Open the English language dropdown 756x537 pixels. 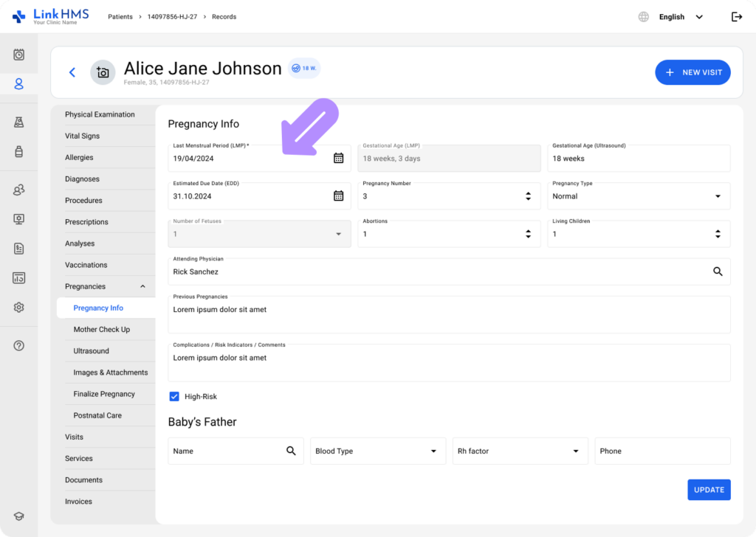681,17
